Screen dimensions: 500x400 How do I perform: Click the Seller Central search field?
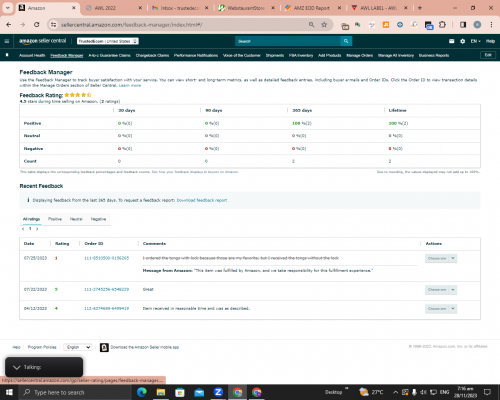point(288,41)
